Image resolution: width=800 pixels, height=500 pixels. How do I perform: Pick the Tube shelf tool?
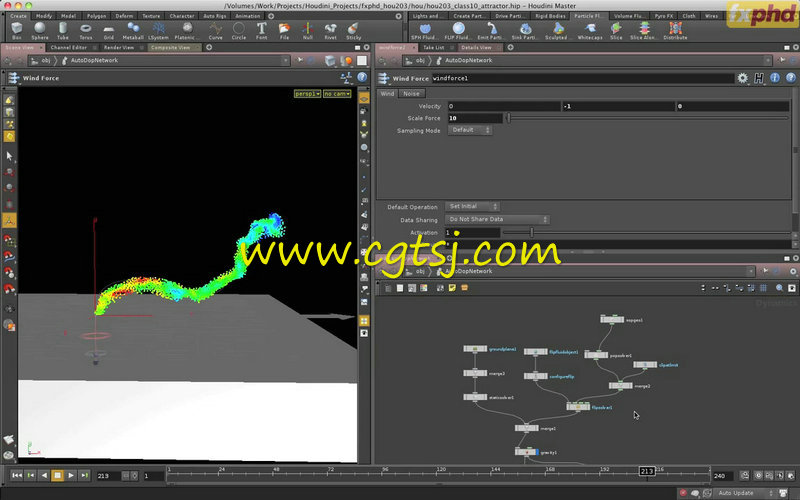click(63, 30)
